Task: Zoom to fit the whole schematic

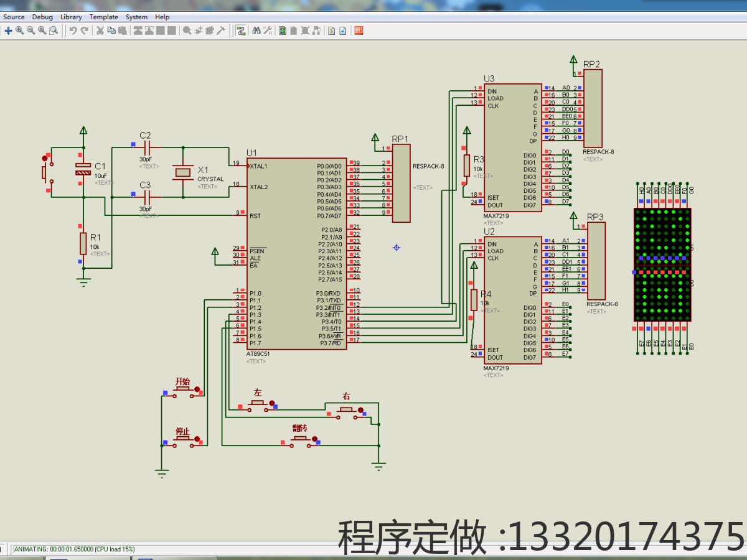Action: pyautogui.click(x=42, y=30)
